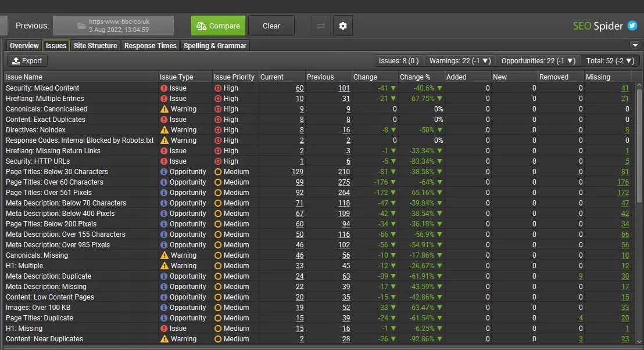The height and width of the screenshot is (350, 644).
Task: Expand the tab overflow dropdown arrow
Action: tap(634, 45)
